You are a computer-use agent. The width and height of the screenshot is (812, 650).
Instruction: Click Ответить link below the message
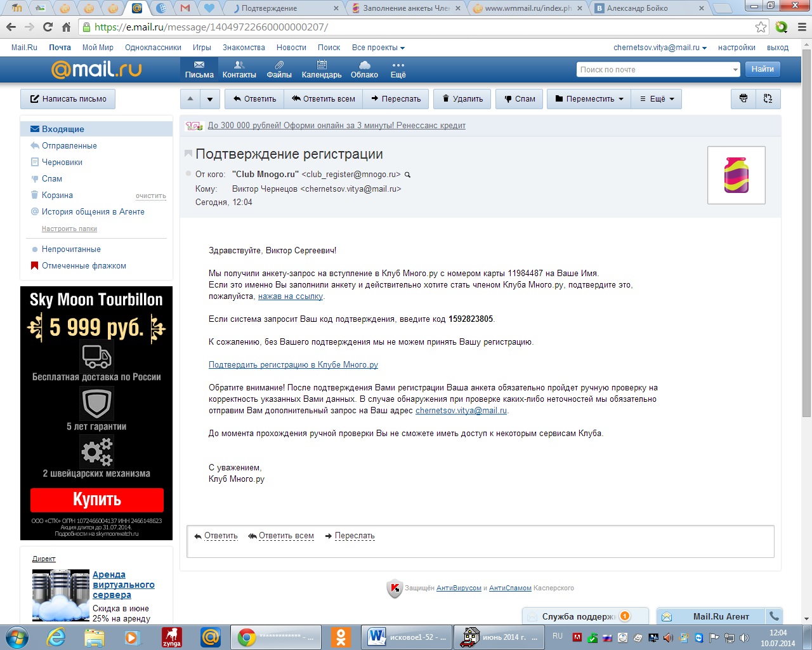tap(220, 536)
